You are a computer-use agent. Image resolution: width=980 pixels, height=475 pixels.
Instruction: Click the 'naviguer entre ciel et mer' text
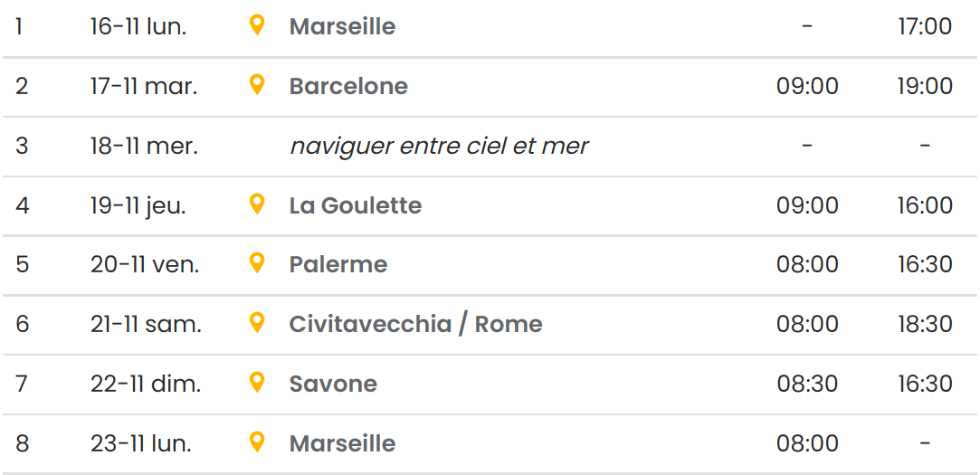pos(439,146)
